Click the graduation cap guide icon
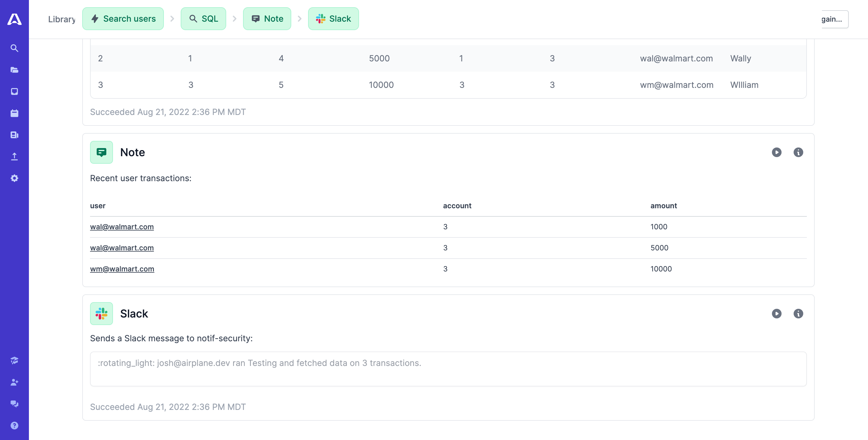This screenshot has width=868, height=440. click(14, 361)
